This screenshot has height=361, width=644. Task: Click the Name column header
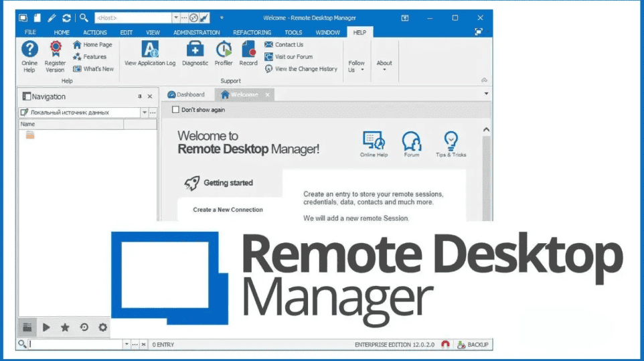pyautogui.click(x=71, y=124)
